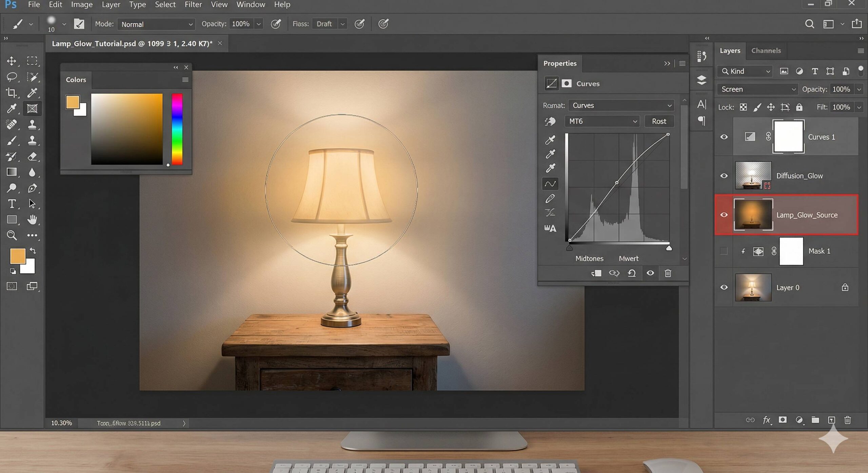Select the Crop tool
The image size is (868, 473).
click(12, 92)
